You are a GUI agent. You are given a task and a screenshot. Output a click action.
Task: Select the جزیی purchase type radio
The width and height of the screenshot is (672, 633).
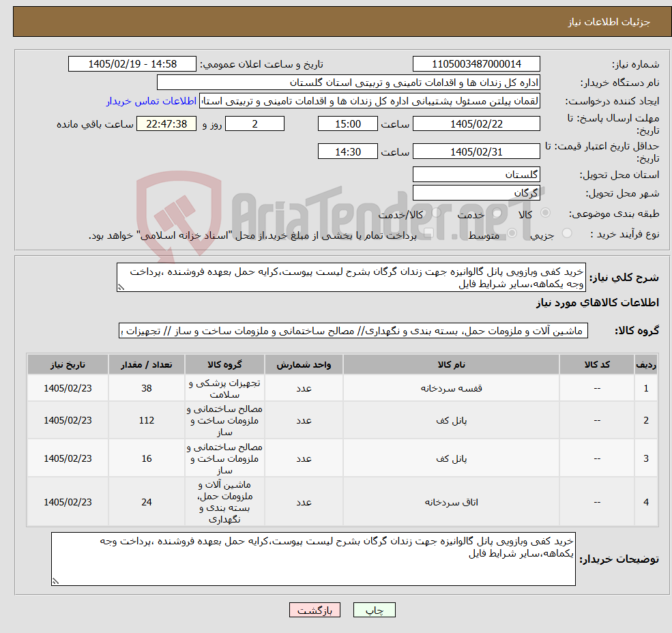tap(566, 233)
